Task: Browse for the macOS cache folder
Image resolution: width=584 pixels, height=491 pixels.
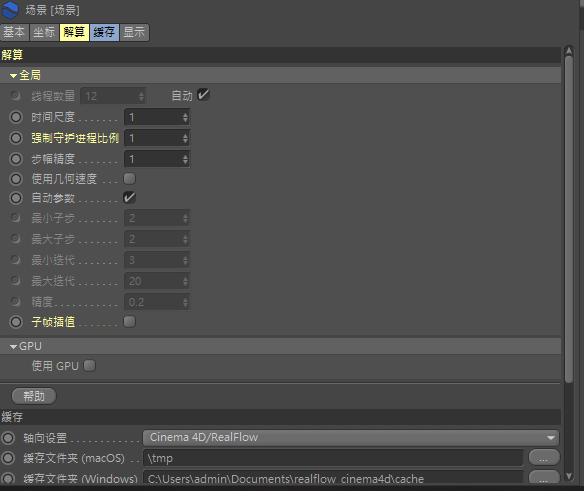Action: pos(544,457)
